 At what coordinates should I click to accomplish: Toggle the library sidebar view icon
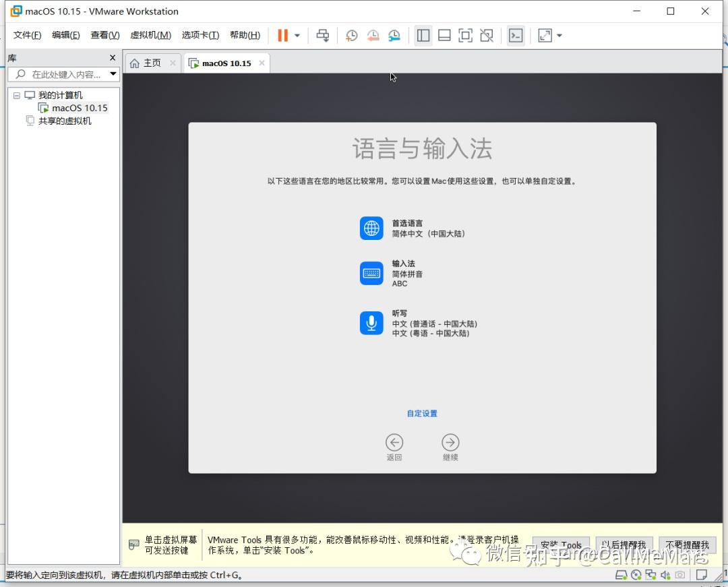point(423,35)
